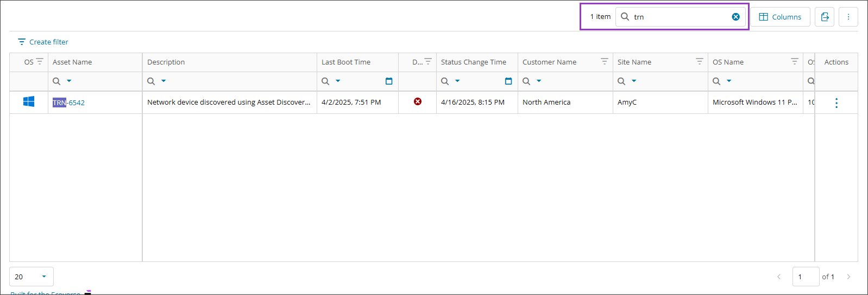Open OS Name column filter
This screenshot has width=868, height=295.
point(794,62)
